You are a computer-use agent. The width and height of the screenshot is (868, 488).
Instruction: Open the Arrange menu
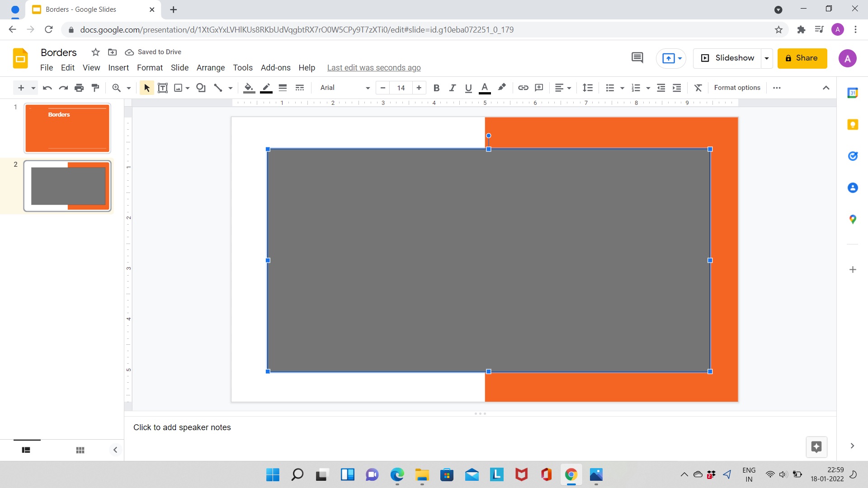[210, 67]
